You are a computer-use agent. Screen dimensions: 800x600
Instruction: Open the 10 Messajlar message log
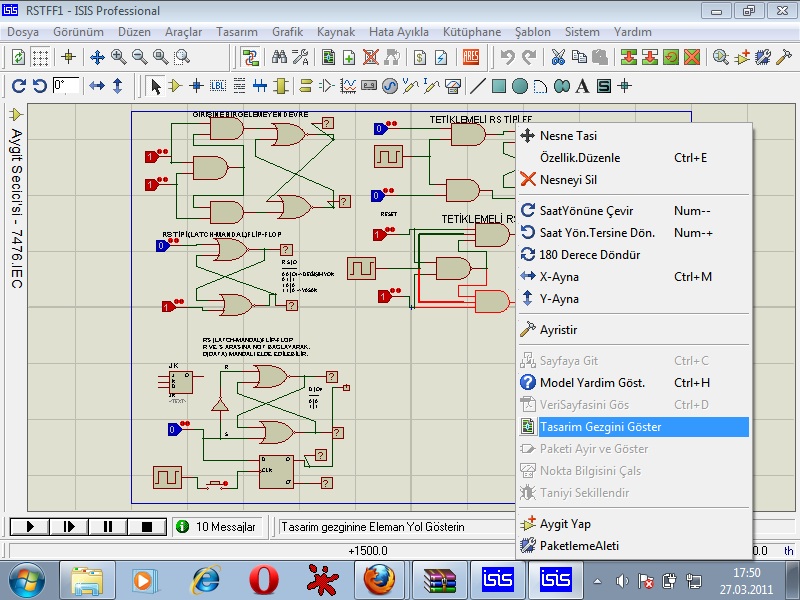tap(216, 527)
